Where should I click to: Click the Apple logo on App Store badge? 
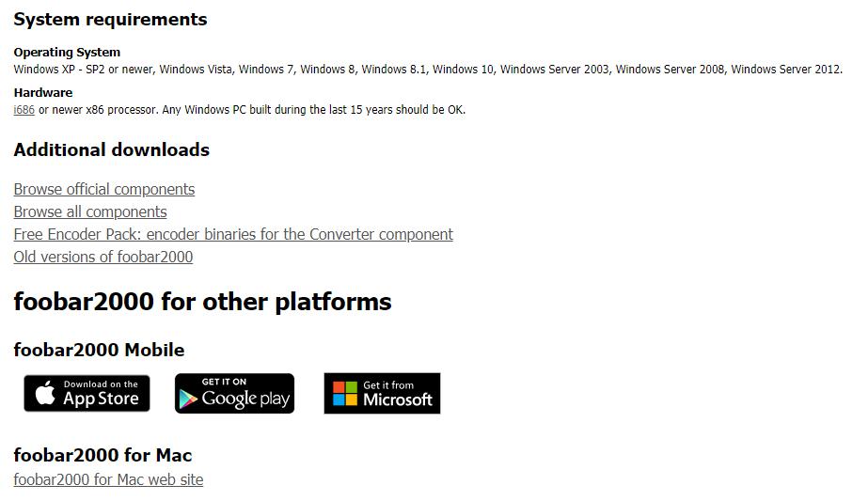(45, 393)
